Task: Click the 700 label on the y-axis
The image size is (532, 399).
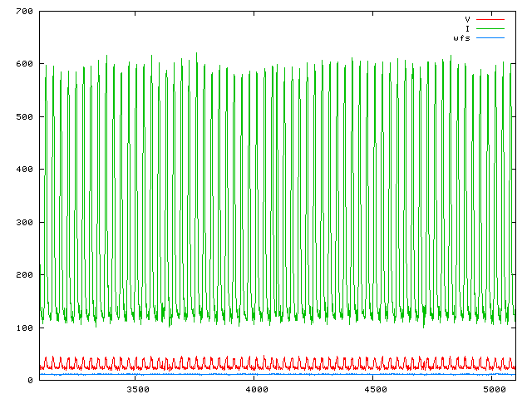Action: [x=24, y=12]
